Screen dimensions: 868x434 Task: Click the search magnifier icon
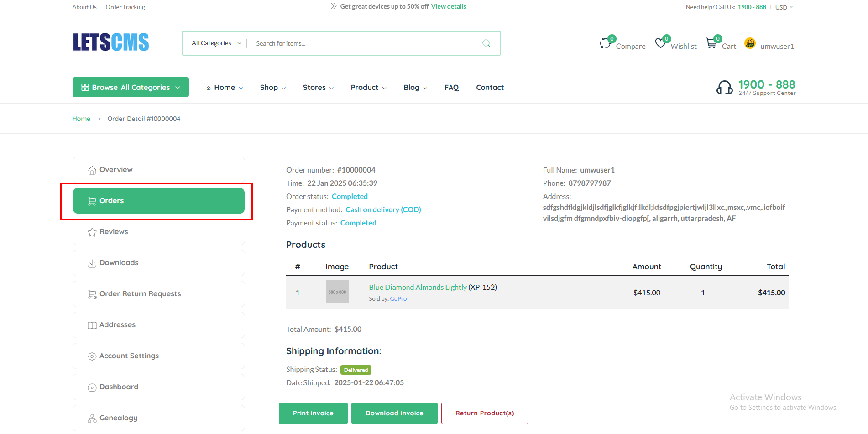[x=486, y=43]
